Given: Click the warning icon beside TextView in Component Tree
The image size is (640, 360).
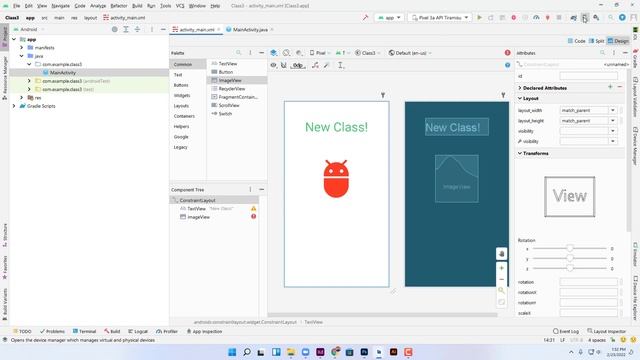Looking at the screenshot, I should (x=253, y=209).
